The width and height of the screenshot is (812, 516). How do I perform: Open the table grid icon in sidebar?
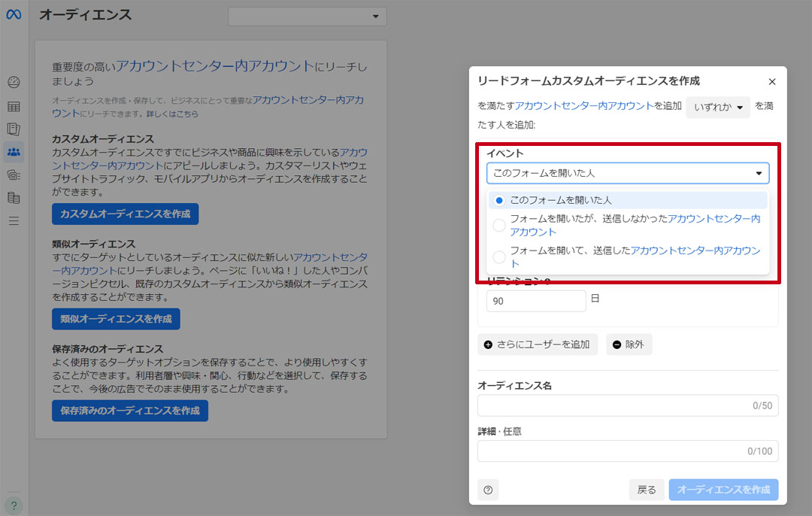point(14,106)
